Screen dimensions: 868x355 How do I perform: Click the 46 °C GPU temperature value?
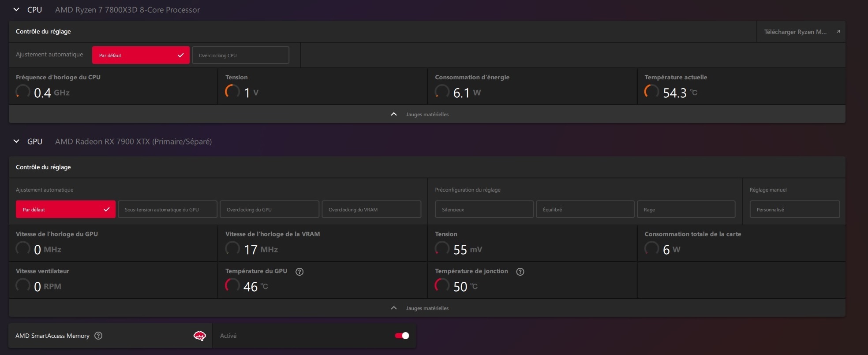(255, 286)
